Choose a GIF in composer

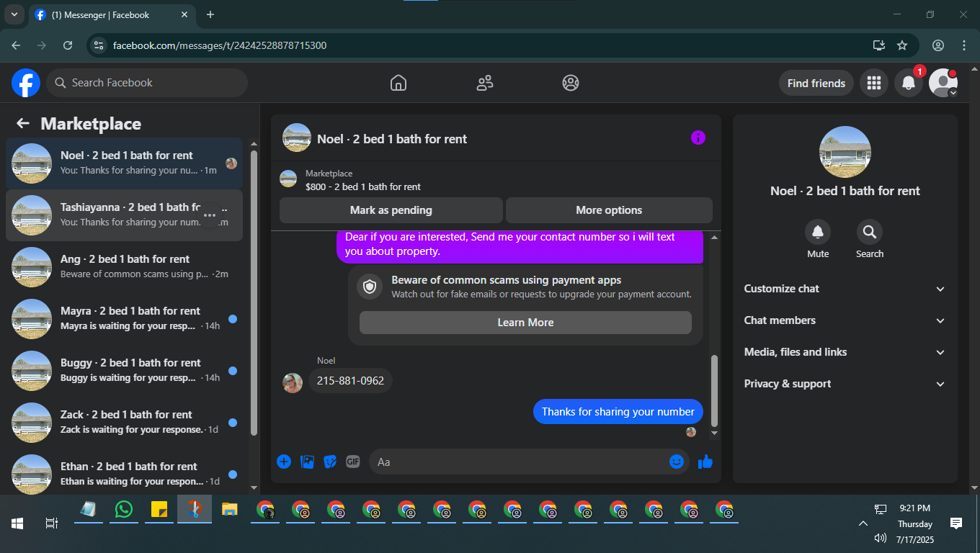[352, 462]
